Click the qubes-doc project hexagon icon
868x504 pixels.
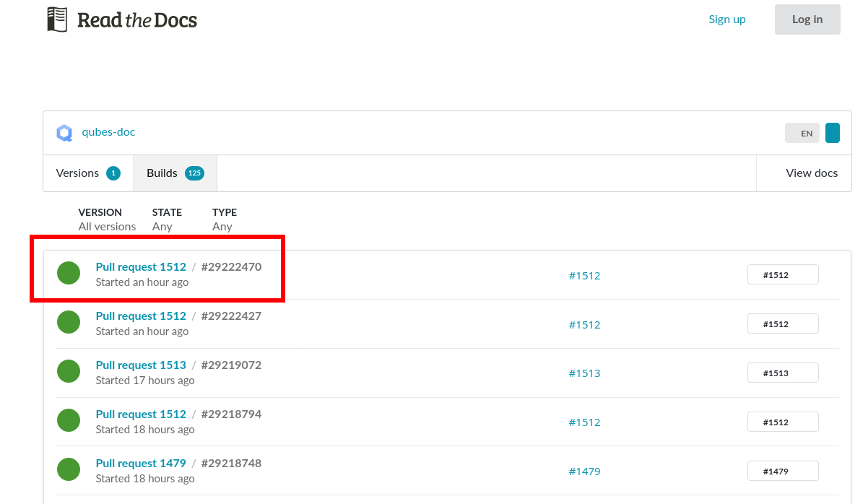65,133
